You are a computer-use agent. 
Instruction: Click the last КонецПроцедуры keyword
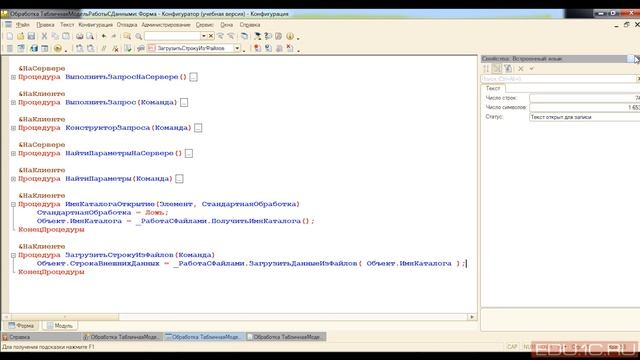click(51, 272)
